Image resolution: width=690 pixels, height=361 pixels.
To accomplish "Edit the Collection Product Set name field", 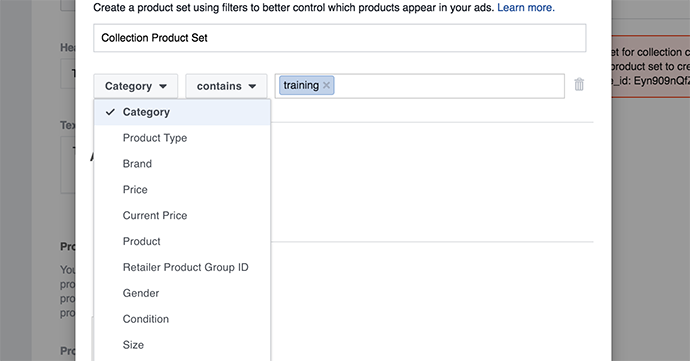I will click(x=340, y=38).
